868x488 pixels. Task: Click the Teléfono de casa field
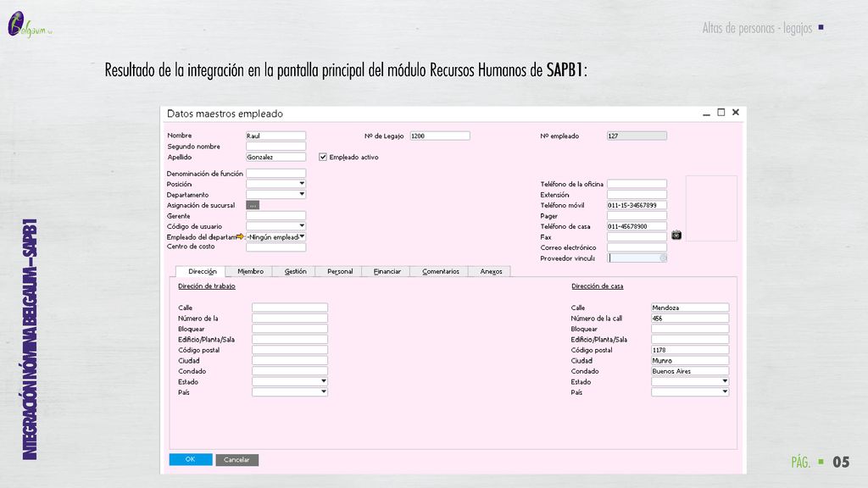point(637,226)
